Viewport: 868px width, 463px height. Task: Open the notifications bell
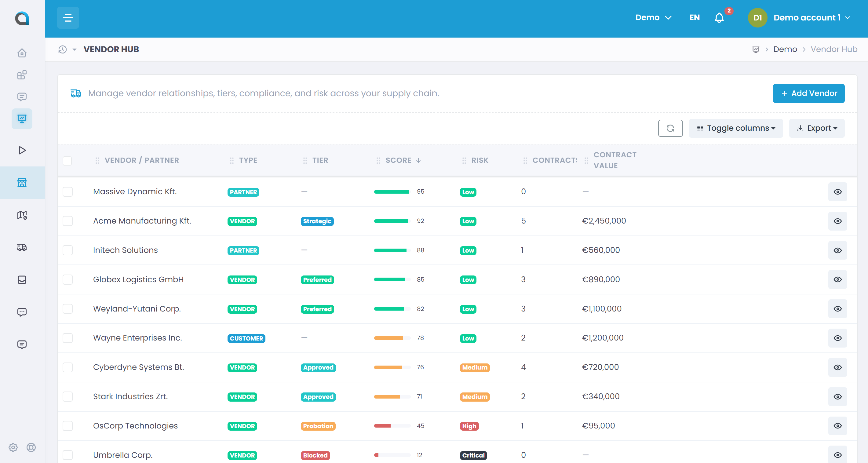click(x=719, y=17)
